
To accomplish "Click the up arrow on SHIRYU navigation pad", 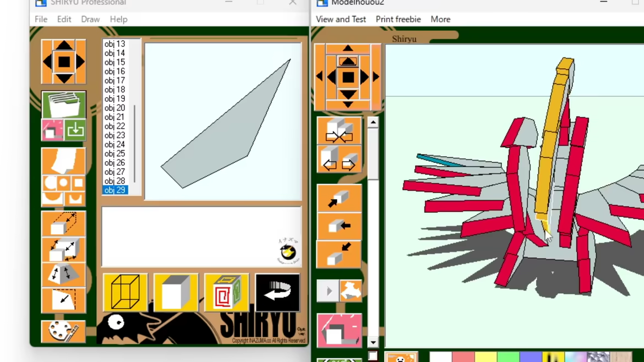I will point(64,45).
